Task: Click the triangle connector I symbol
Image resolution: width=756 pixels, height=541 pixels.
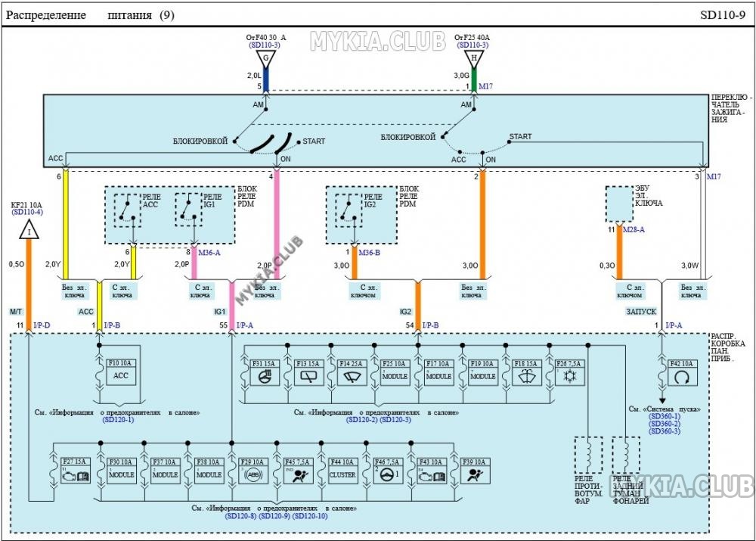Action: pos(29,230)
